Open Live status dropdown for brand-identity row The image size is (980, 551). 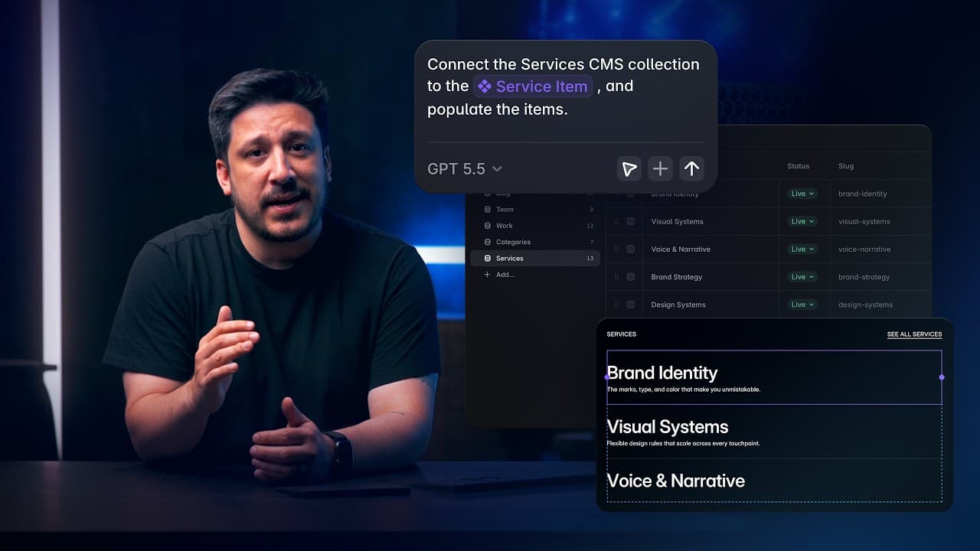pyautogui.click(x=802, y=194)
